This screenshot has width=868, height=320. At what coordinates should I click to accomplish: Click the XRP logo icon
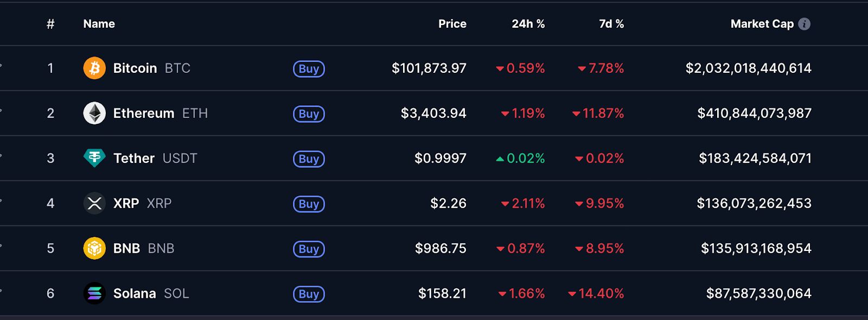pos(94,203)
